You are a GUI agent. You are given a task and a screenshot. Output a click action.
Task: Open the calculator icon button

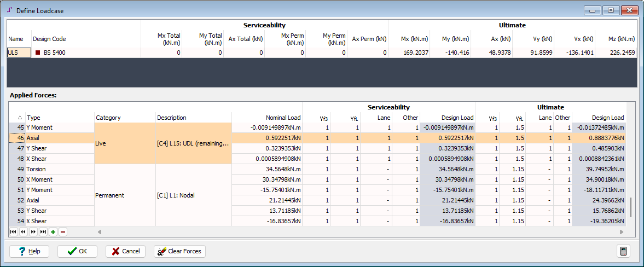623,251
